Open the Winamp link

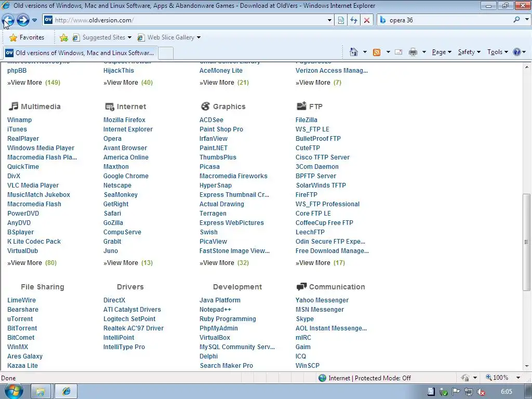(19, 120)
